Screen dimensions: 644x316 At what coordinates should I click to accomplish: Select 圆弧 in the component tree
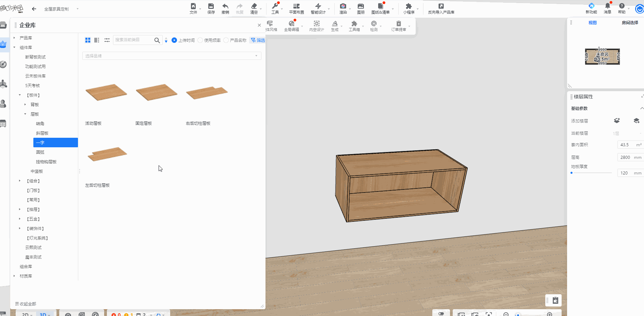pyautogui.click(x=40, y=152)
